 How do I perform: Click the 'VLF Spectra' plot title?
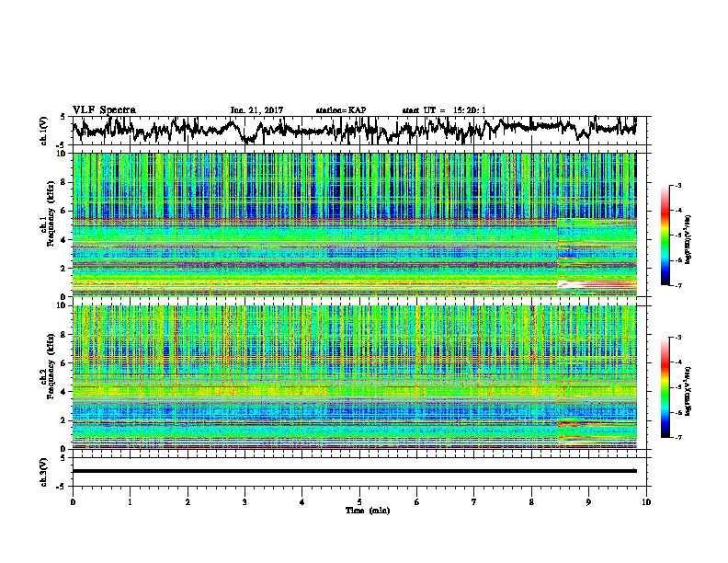[x=104, y=110]
